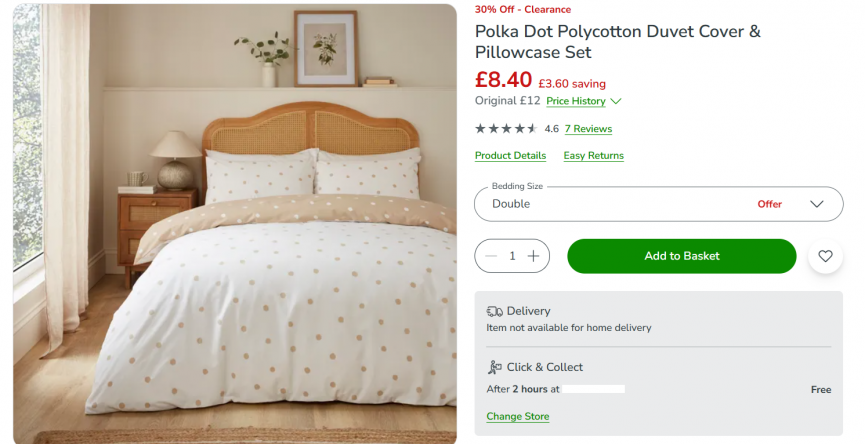Click the Polka Dot Polycotton product title

point(617,41)
